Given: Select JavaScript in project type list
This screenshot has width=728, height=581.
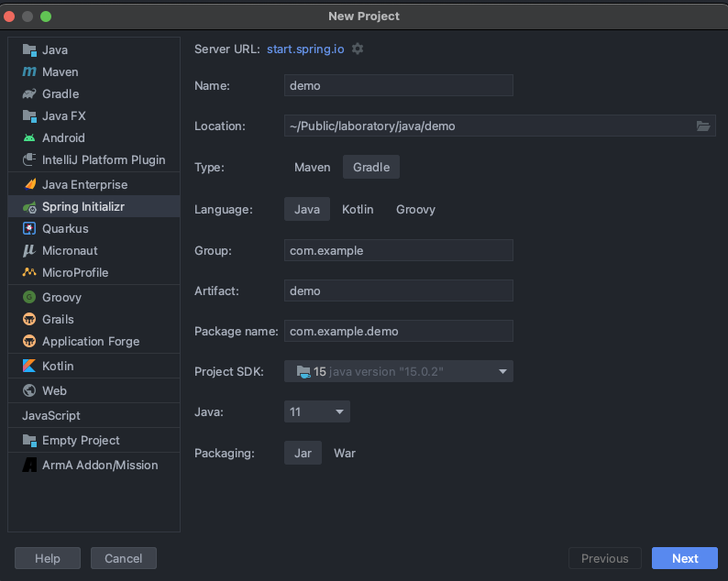Looking at the screenshot, I should tap(94, 416).
